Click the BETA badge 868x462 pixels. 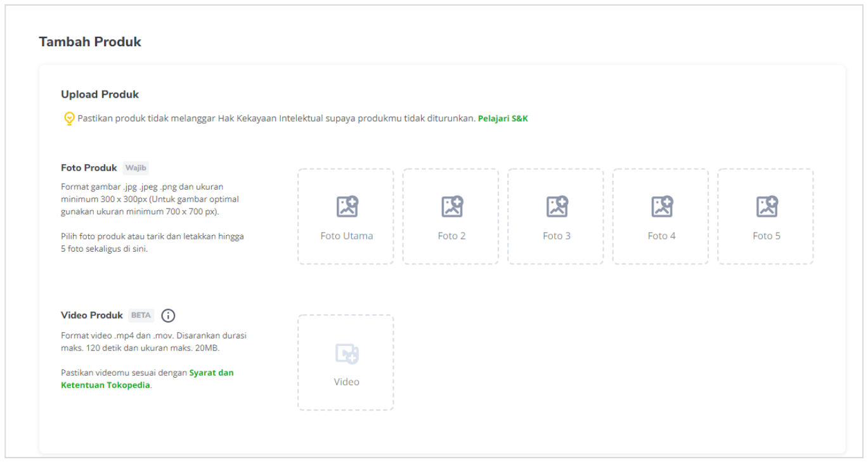tap(141, 315)
